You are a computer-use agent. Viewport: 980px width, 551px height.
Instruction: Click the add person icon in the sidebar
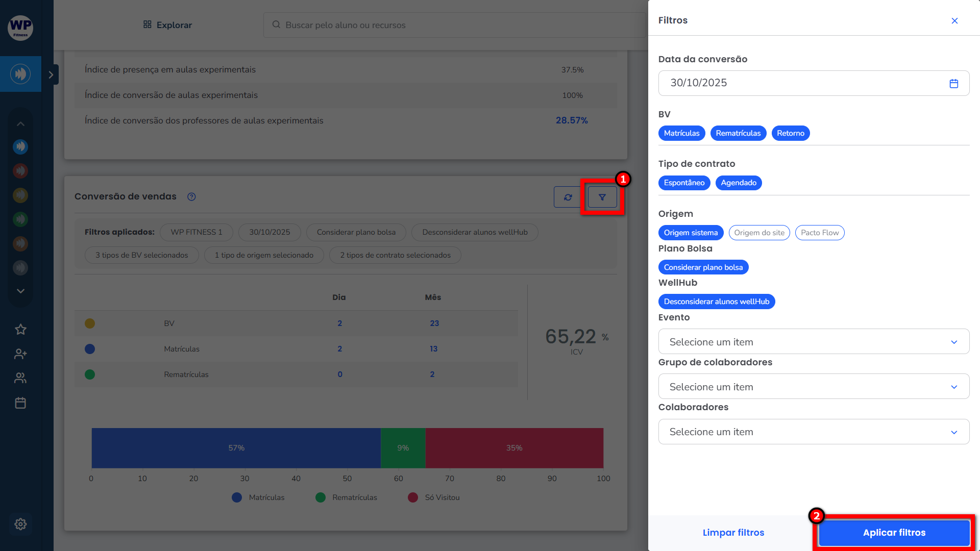[x=20, y=354]
